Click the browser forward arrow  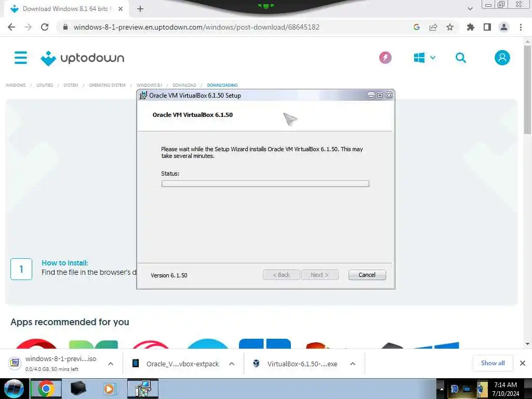28,27
